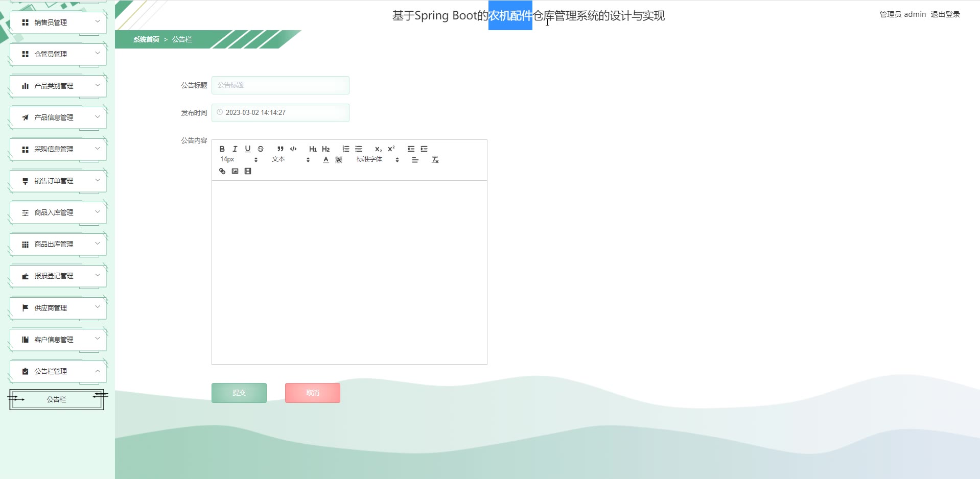Image resolution: width=980 pixels, height=479 pixels.
Task: Apply Heading 2 style
Action: click(x=326, y=149)
